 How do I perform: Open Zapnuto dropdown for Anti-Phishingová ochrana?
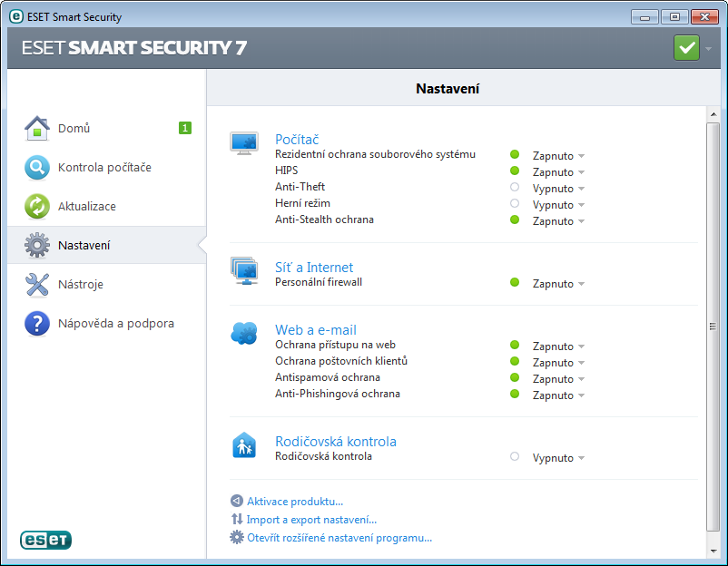[x=558, y=395]
